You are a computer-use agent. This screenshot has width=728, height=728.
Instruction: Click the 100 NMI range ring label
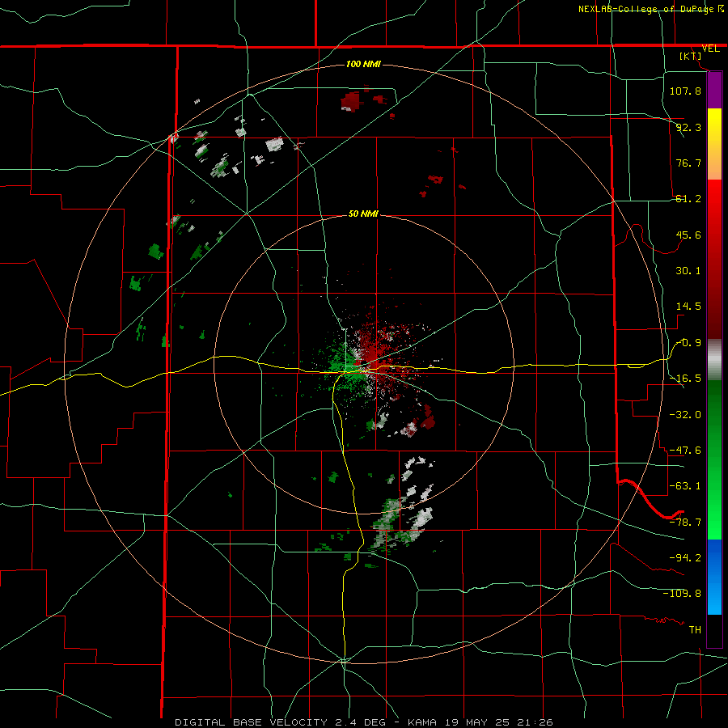click(x=363, y=64)
